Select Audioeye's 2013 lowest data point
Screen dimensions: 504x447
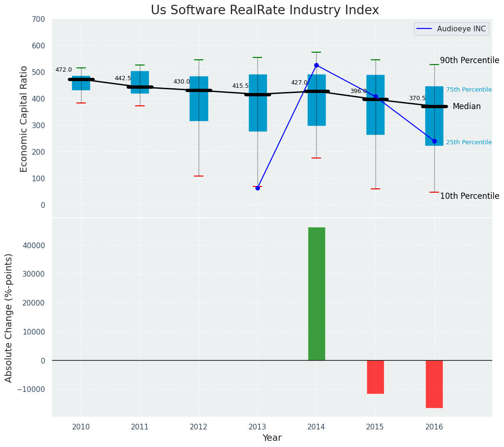257,188
